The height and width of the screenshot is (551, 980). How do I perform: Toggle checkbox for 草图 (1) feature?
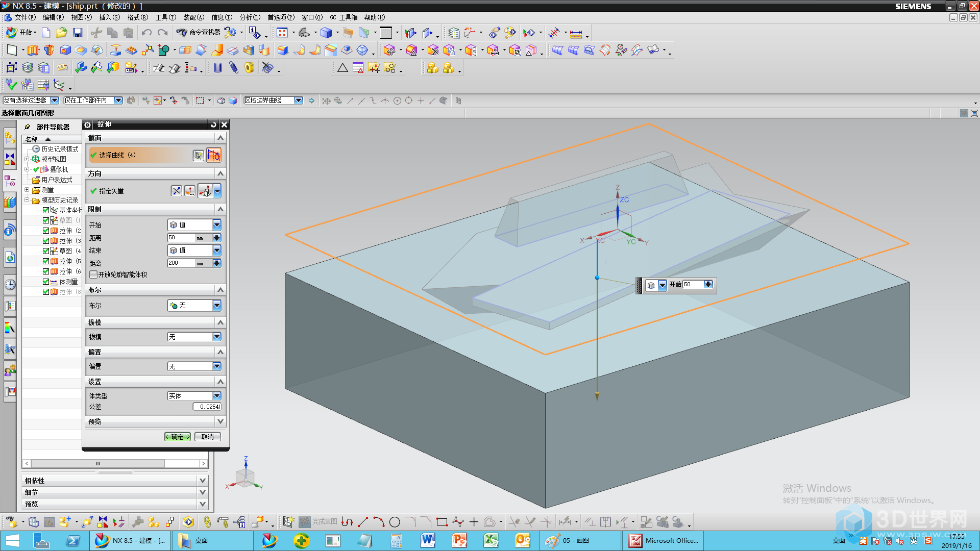pyautogui.click(x=46, y=220)
